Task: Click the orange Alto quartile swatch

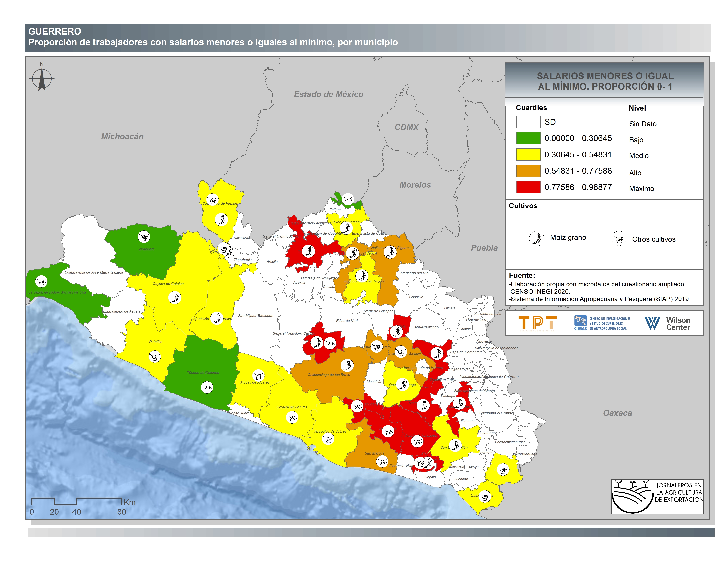Action: (x=528, y=171)
